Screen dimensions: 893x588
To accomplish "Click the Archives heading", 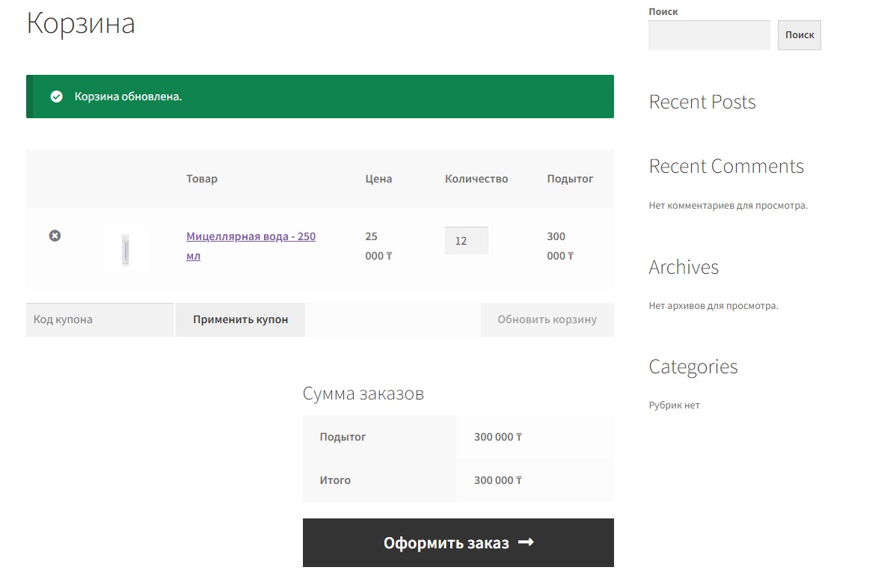I will point(684,267).
